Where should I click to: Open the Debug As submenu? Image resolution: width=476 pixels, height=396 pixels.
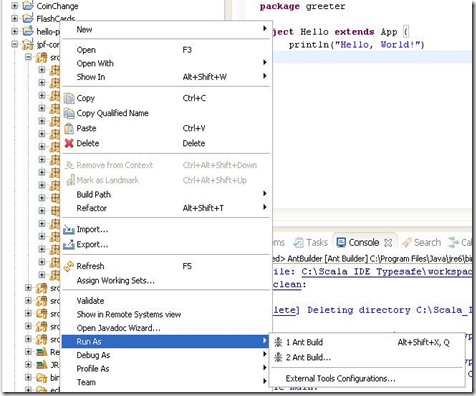[x=166, y=355]
